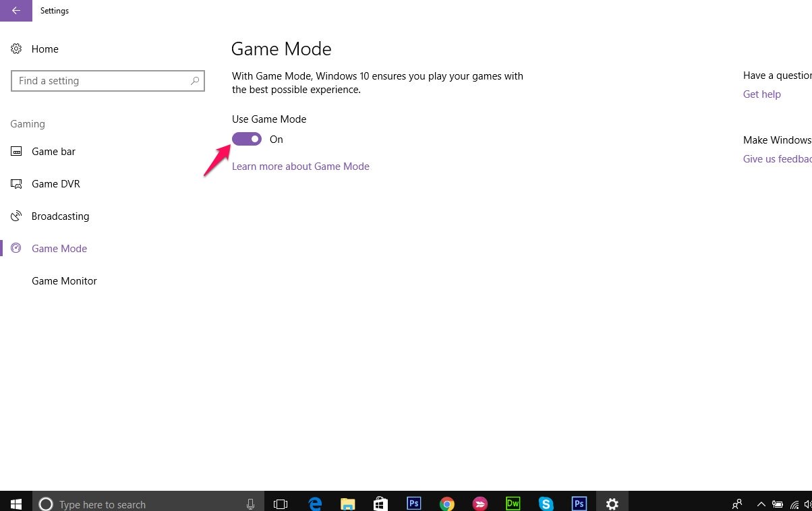This screenshot has height=511, width=812.
Task: Open the Game DVR settings page
Action: tap(56, 184)
